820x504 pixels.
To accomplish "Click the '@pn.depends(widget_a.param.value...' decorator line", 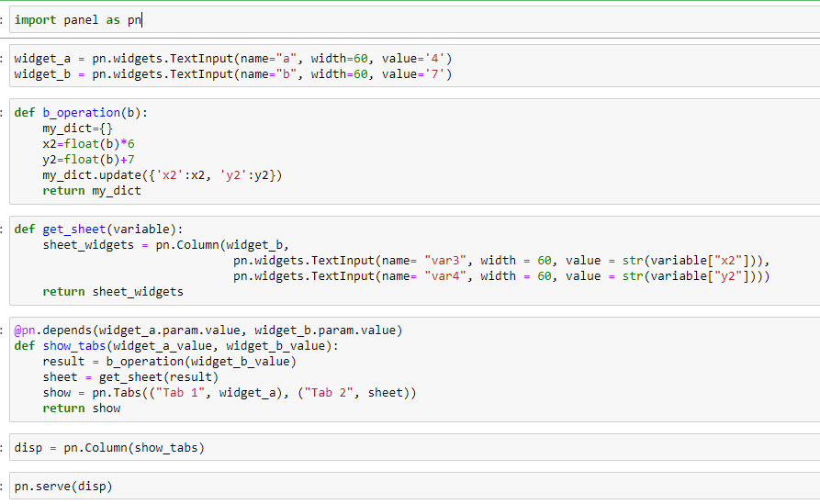I will click(x=208, y=330).
